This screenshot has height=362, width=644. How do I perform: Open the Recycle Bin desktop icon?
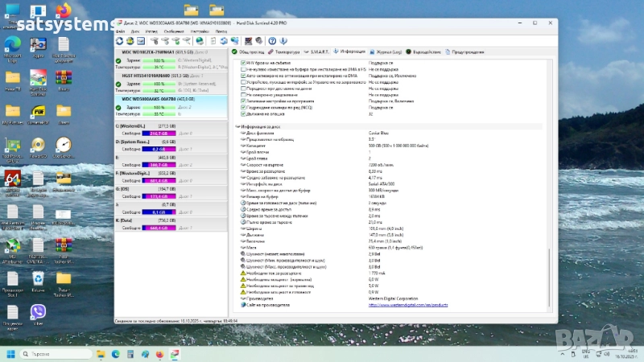click(38, 278)
